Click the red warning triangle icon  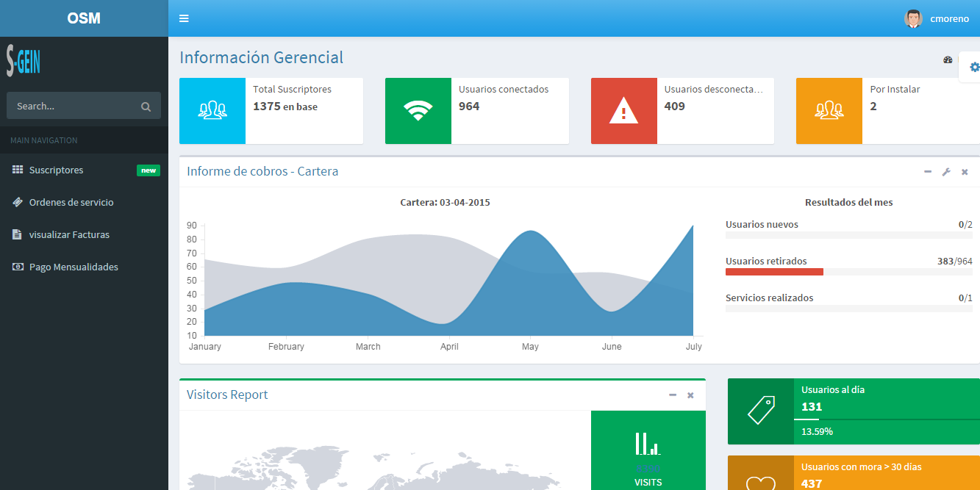624,111
